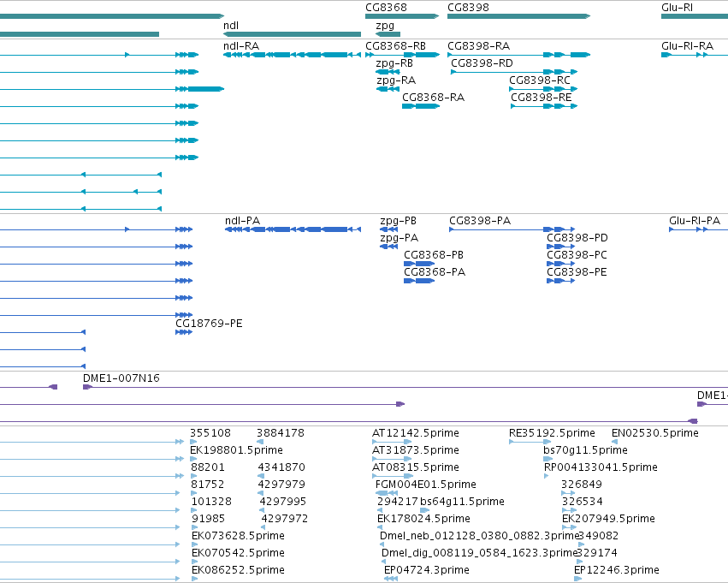Click protein zpg-PA label

pos(399,238)
